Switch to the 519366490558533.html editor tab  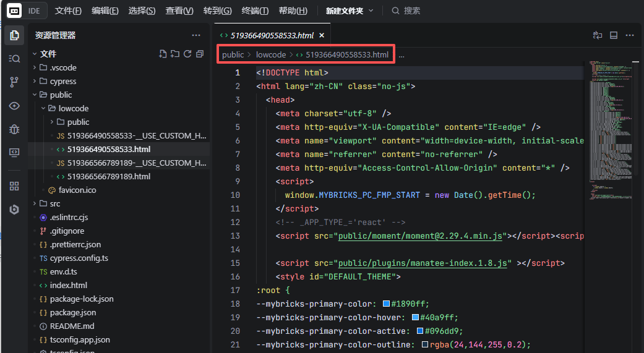tap(272, 35)
